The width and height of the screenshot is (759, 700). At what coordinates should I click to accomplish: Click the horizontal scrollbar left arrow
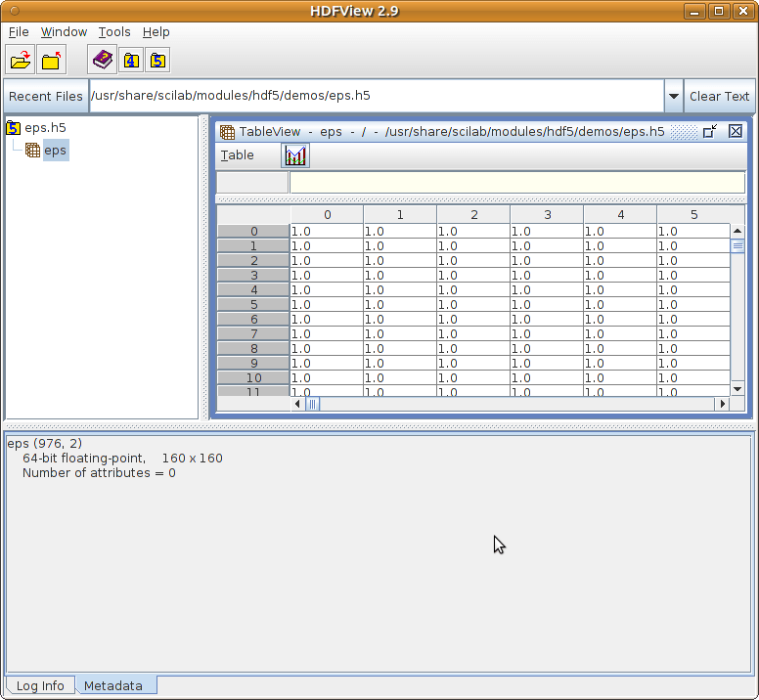point(297,404)
